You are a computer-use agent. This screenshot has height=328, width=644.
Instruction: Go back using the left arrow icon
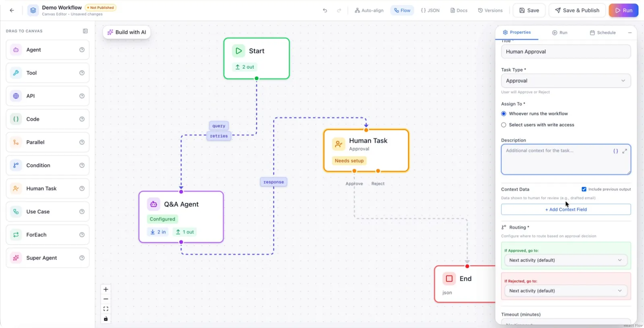point(12,10)
